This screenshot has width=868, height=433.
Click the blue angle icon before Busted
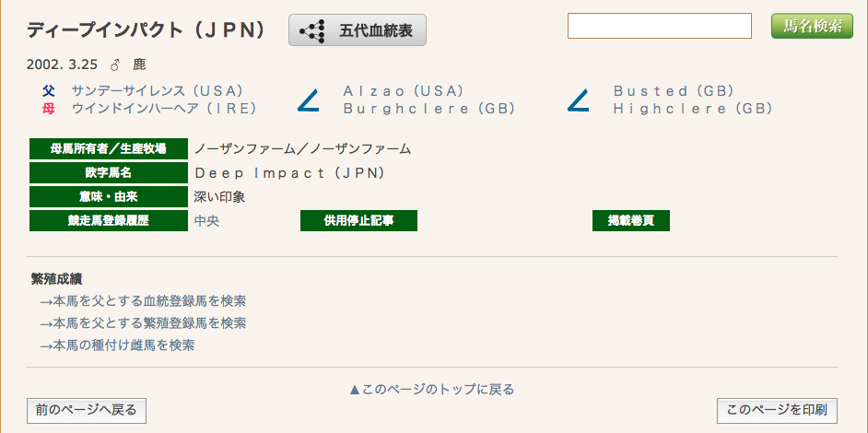(x=578, y=101)
